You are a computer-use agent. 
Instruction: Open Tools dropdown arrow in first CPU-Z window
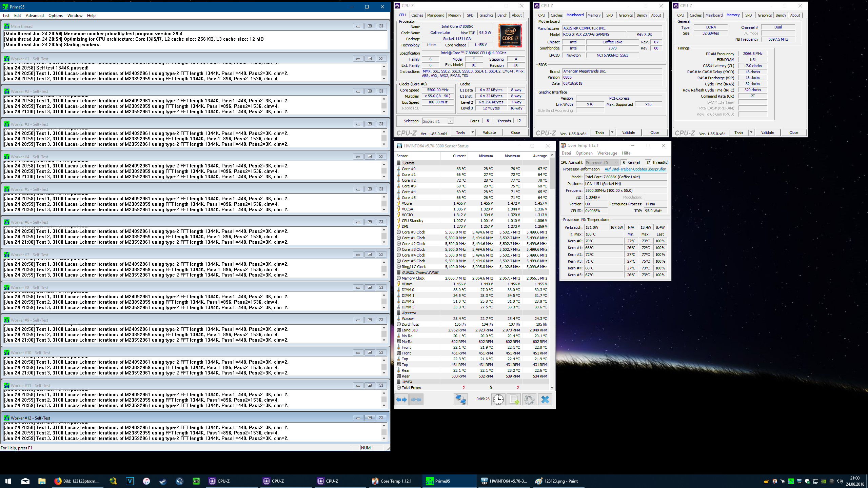click(x=473, y=133)
